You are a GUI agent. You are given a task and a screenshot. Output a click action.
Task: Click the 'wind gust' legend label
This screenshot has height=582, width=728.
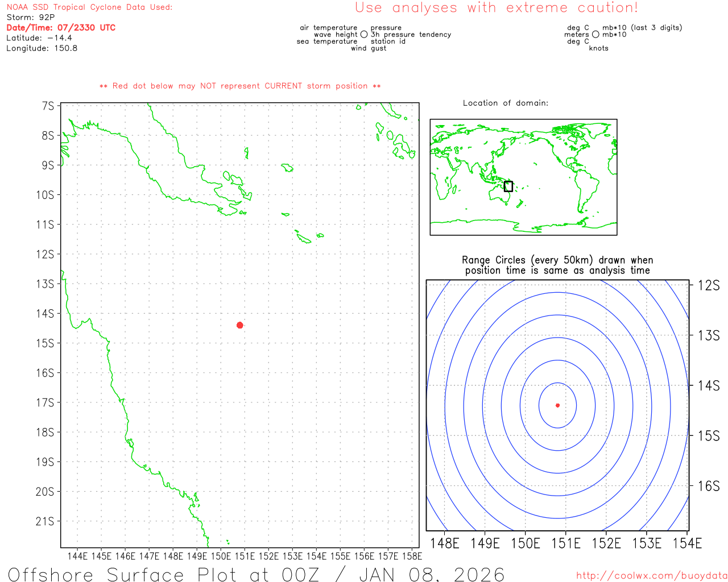[x=369, y=48]
